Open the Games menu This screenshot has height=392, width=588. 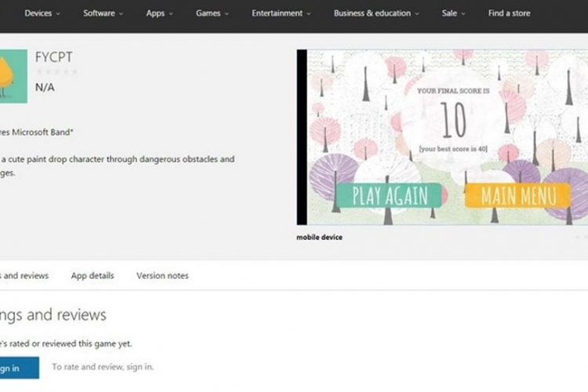click(x=212, y=13)
